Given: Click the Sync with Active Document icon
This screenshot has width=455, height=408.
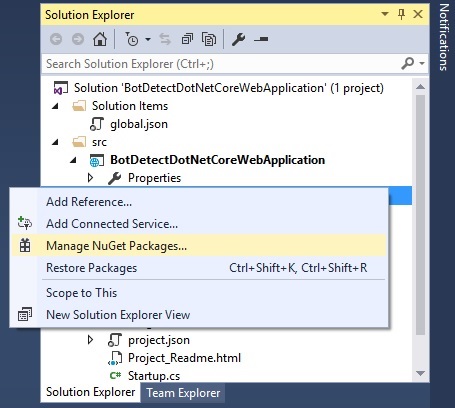Looking at the screenshot, I should tap(165, 39).
